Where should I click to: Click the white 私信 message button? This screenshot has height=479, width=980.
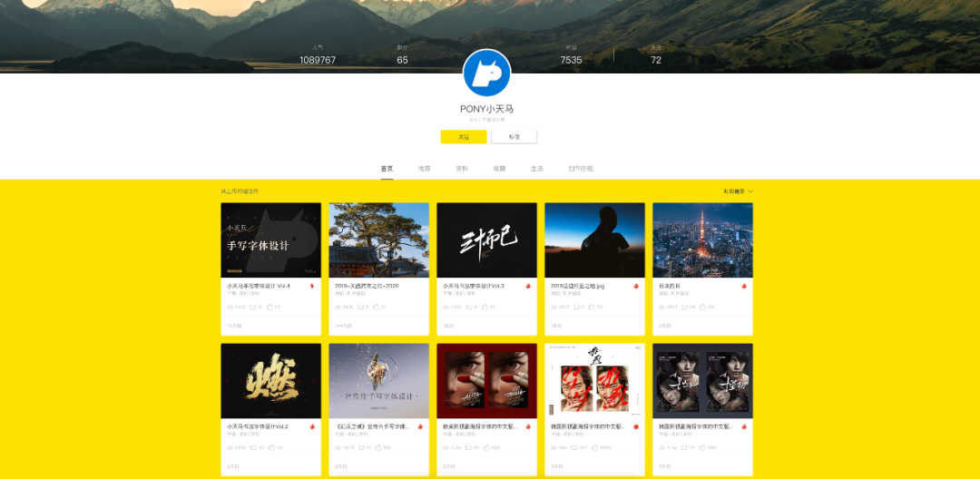point(514,137)
